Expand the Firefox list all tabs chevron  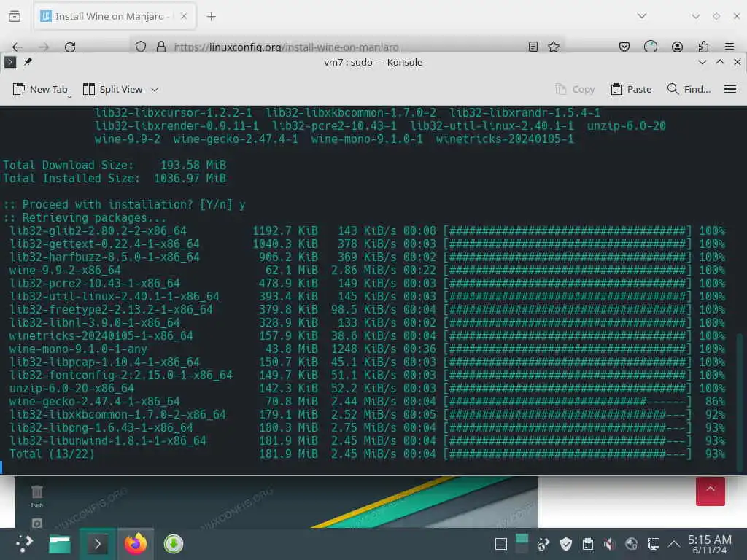point(642,16)
